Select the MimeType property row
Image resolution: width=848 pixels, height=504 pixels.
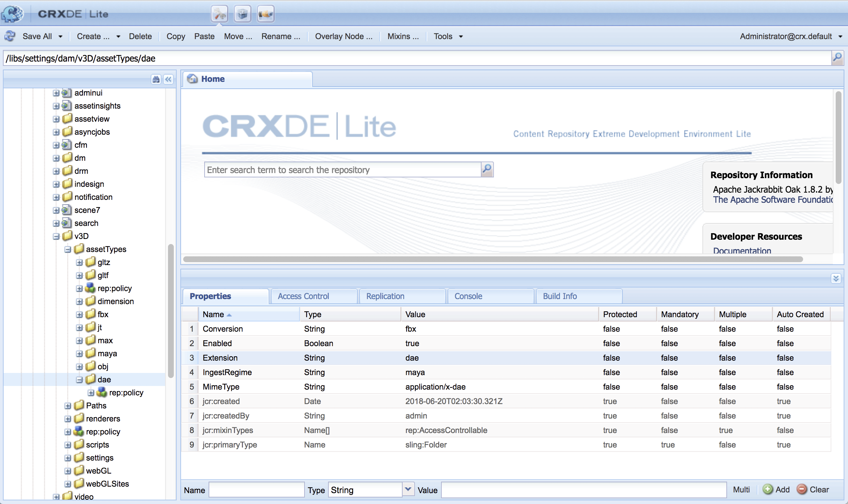point(506,387)
